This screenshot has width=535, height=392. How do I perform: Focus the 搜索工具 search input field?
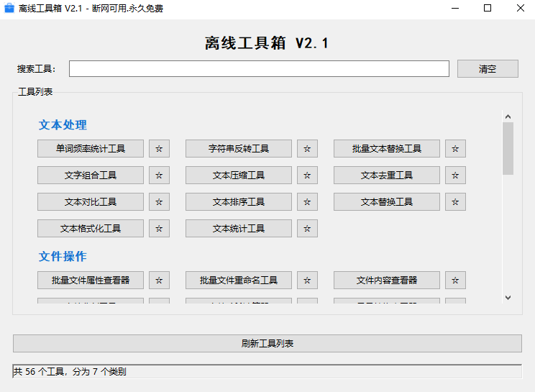(259, 68)
